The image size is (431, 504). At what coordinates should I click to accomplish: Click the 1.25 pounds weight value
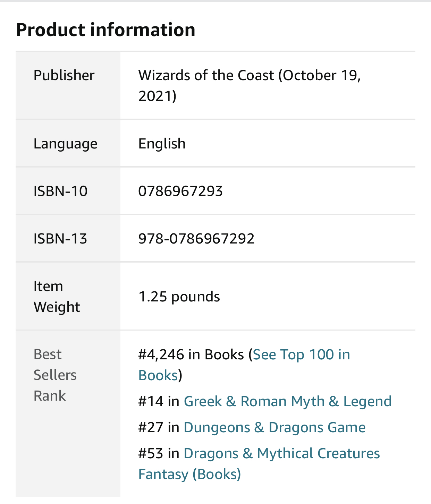pos(179,297)
